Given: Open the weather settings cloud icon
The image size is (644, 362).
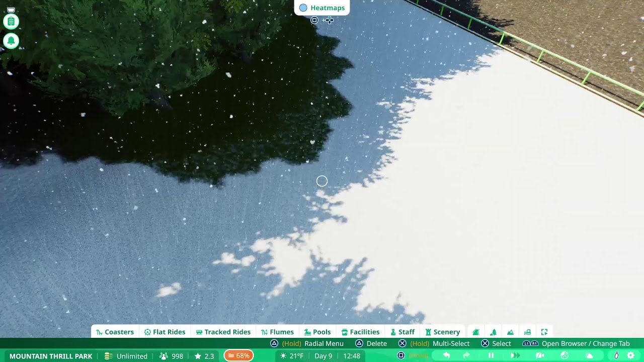Looking at the screenshot, I should point(589,355).
